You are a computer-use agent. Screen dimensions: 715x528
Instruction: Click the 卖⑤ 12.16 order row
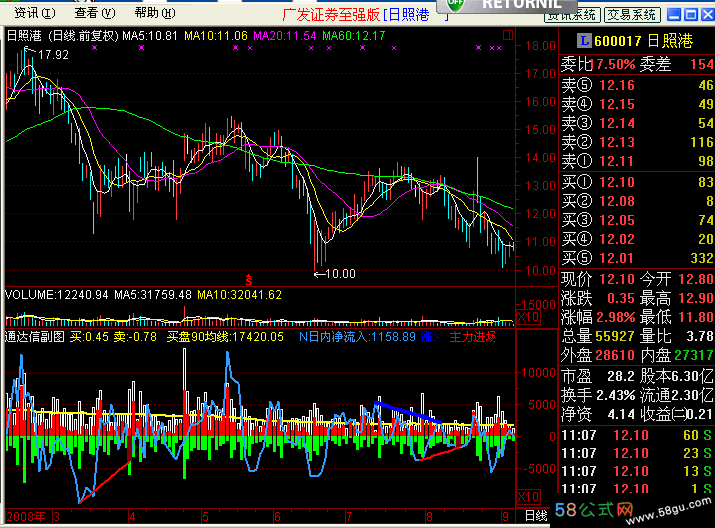pos(637,85)
